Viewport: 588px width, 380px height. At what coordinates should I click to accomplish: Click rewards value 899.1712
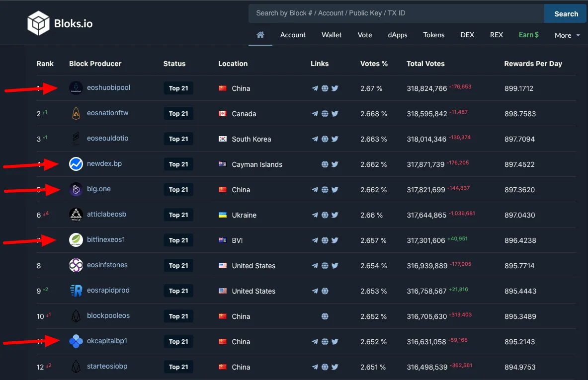pos(518,88)
